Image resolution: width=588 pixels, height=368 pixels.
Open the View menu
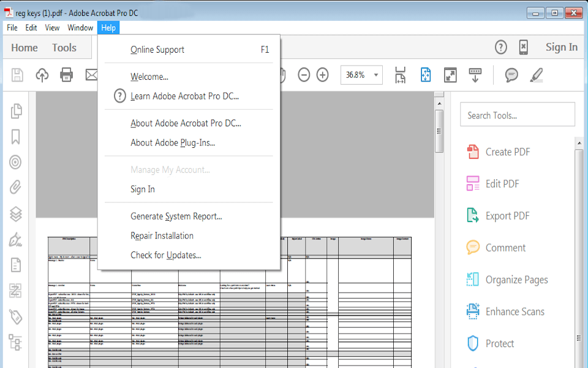[52, 28]
